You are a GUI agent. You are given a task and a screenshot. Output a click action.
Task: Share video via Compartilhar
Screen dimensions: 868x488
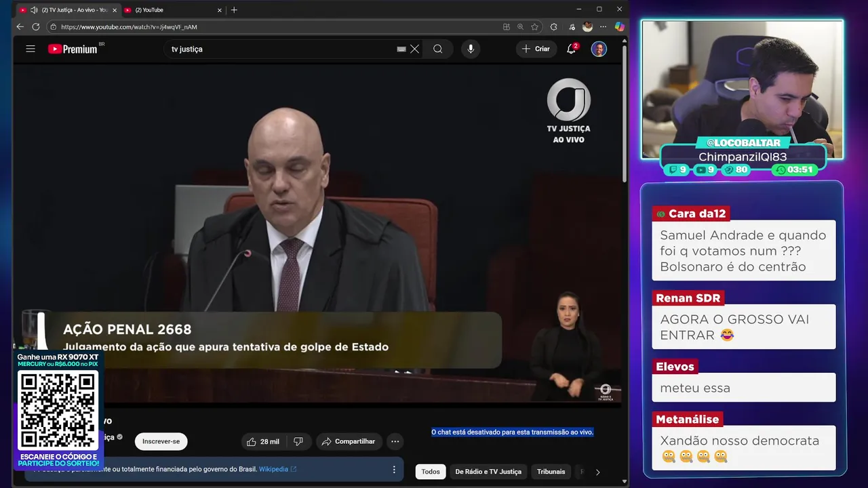tap(349, 441)
